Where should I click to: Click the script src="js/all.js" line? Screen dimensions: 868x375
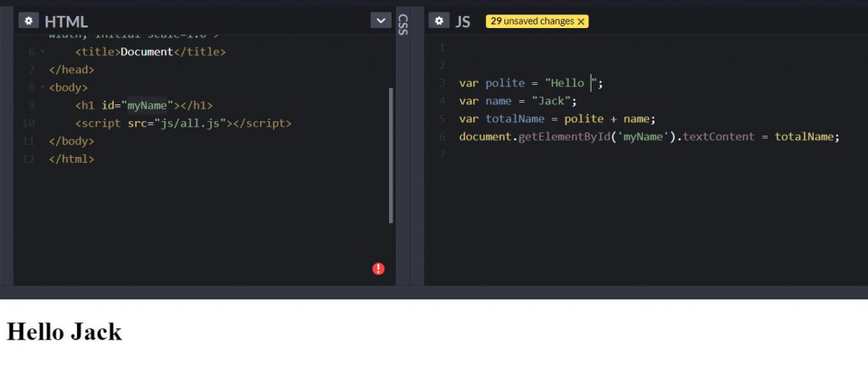tap(183, 123)
